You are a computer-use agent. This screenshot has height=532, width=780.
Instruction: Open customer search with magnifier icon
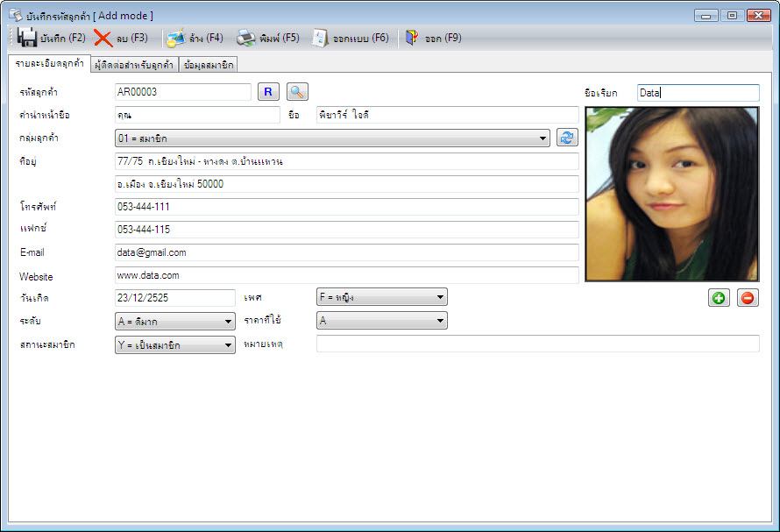(297, 92)
